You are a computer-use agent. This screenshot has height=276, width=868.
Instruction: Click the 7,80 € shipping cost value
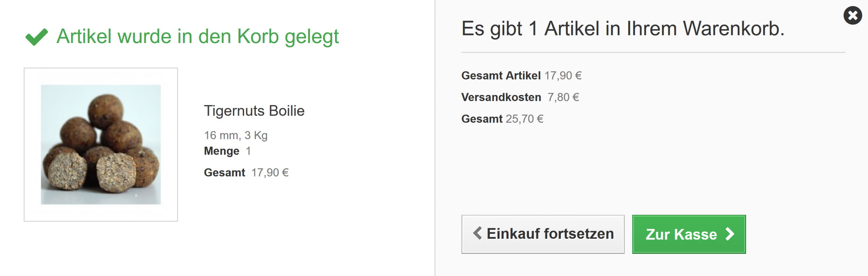(x=563, y=97)
